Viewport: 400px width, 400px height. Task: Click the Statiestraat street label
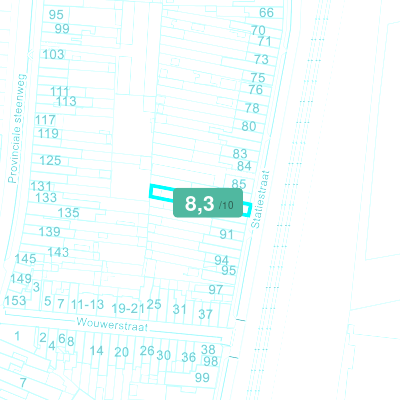click(260, 199)
